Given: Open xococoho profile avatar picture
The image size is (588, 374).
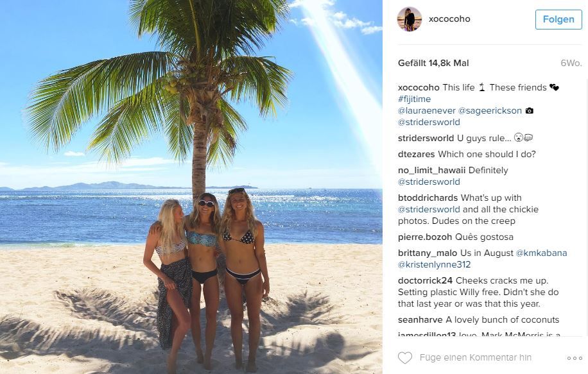Looking at the screenshot, I should pyautogui.click(x=409, y=19).
